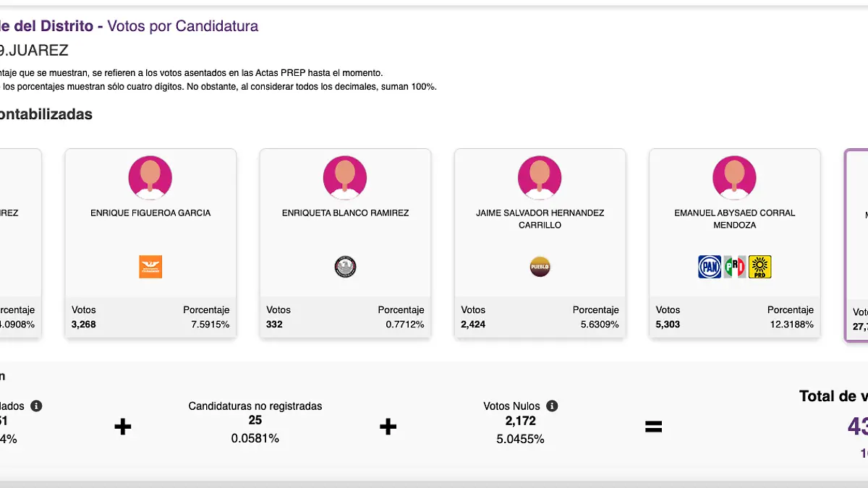Click the 5,303 vote count
Viewport: 868px width, 488px height.
pyautogui.click(x=668, y=325)
